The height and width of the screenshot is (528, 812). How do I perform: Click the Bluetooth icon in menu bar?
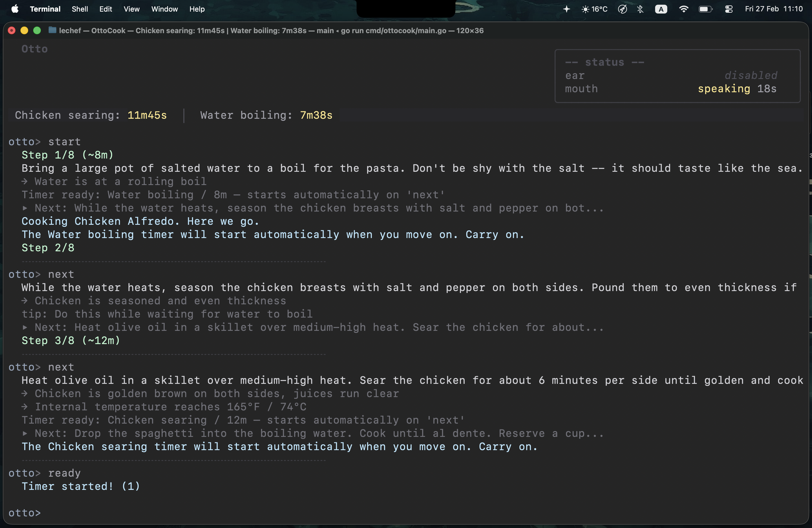click(640, 9)
